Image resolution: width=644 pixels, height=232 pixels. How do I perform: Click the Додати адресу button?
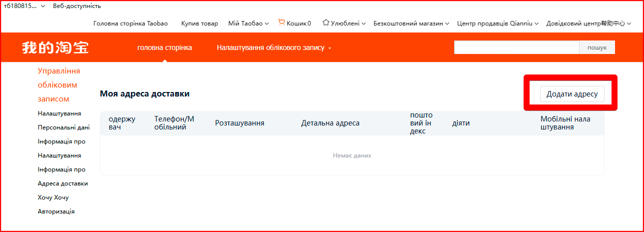click(x=572, y=94)
